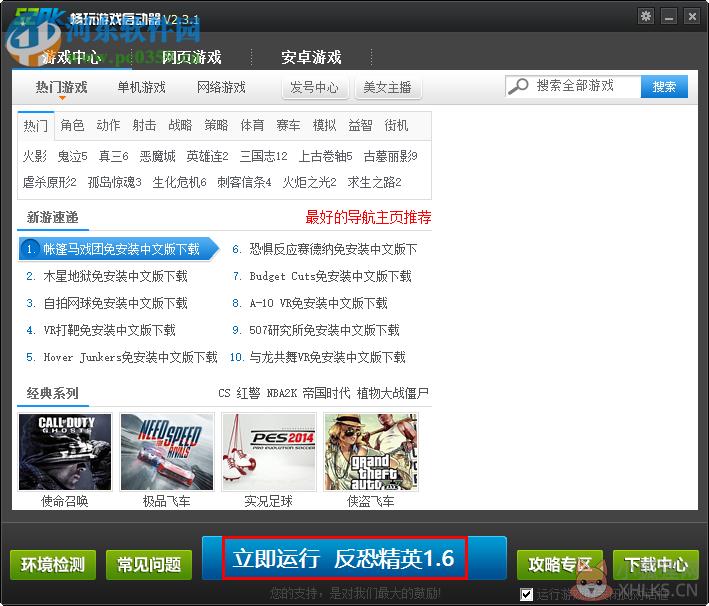The height and width of the screenshot is (606, 709).
Task: Select 街机 category tab
Action: tap(396, 125)
